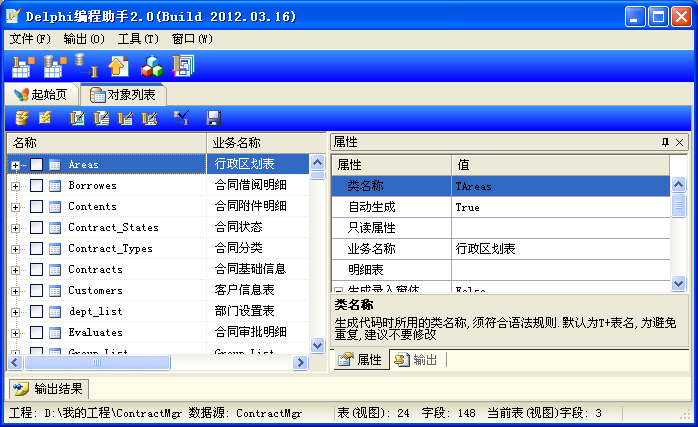Click the checkmark-to-column arrow icon
This screenshot has width=698, height=427.
point(181,118)
